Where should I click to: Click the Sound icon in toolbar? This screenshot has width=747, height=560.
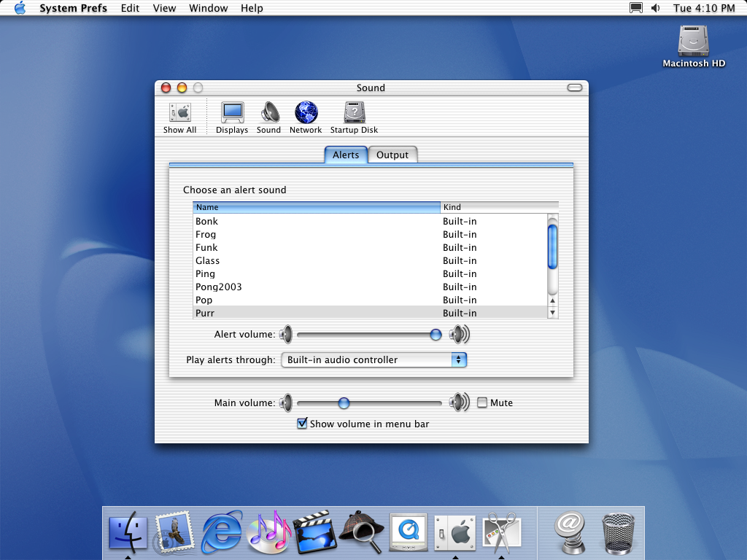click(268, 117)
